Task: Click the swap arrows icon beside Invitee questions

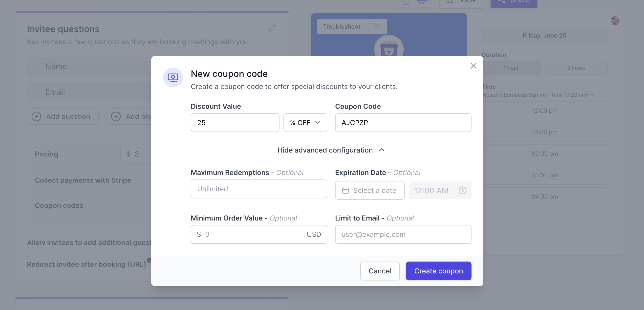Action: click(272, 28)
